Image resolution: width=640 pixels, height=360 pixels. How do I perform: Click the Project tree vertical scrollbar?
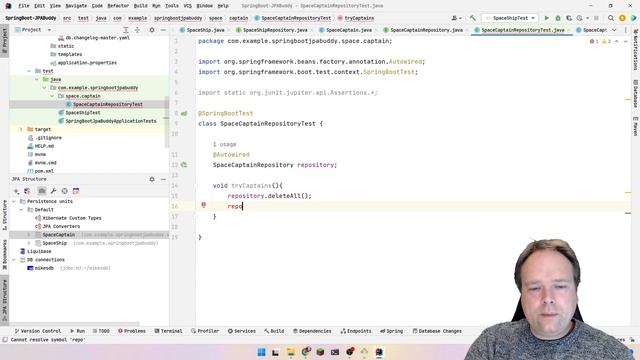167,122
